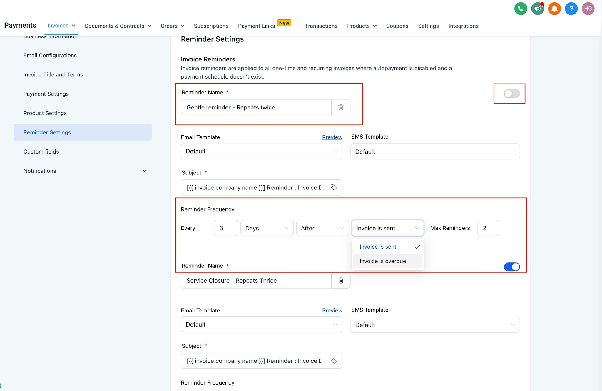The image size is (602, 391).
Task: Open first reminder Email Template dropdown
Action: (261, 151)
